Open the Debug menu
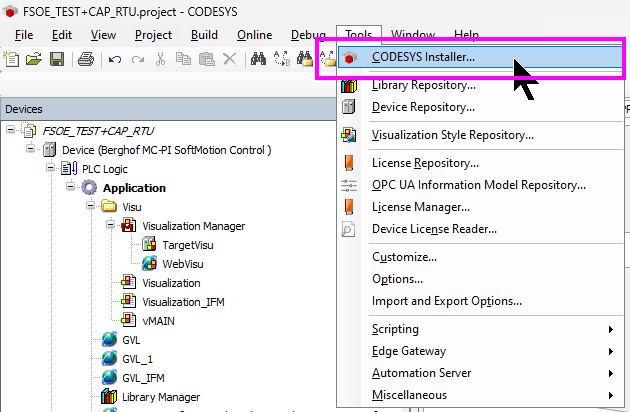Screen dimensions: 630x412 (x=309, y=35)
